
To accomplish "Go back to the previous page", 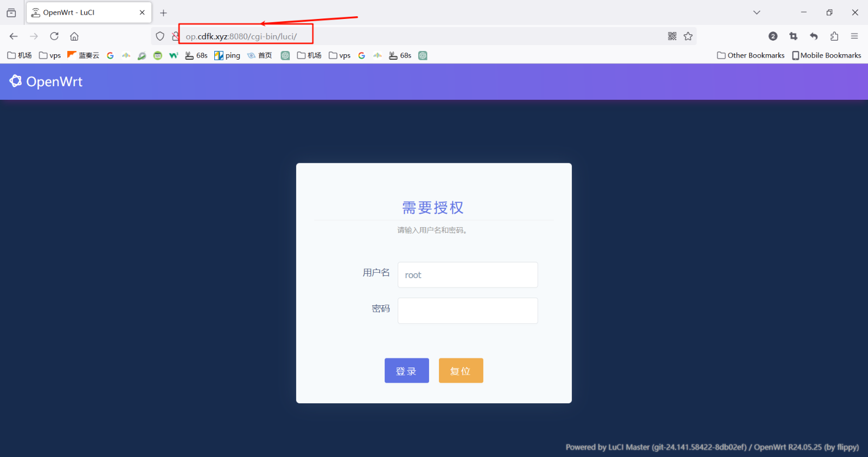I will point(14,36).
